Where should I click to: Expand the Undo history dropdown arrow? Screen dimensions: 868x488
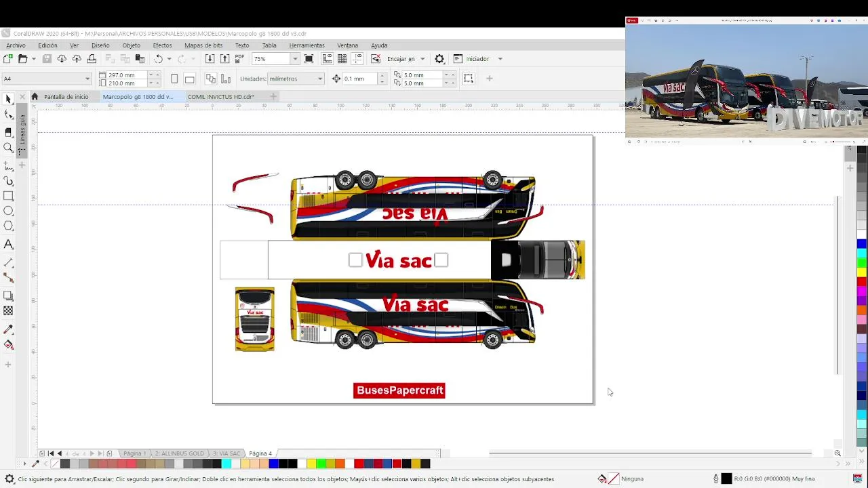169,59
